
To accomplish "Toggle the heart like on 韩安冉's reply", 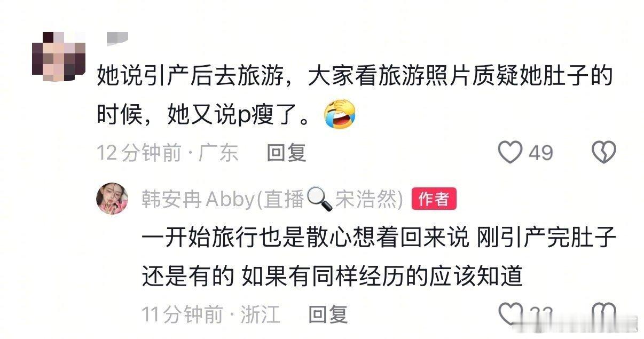I will click(510, 313).
